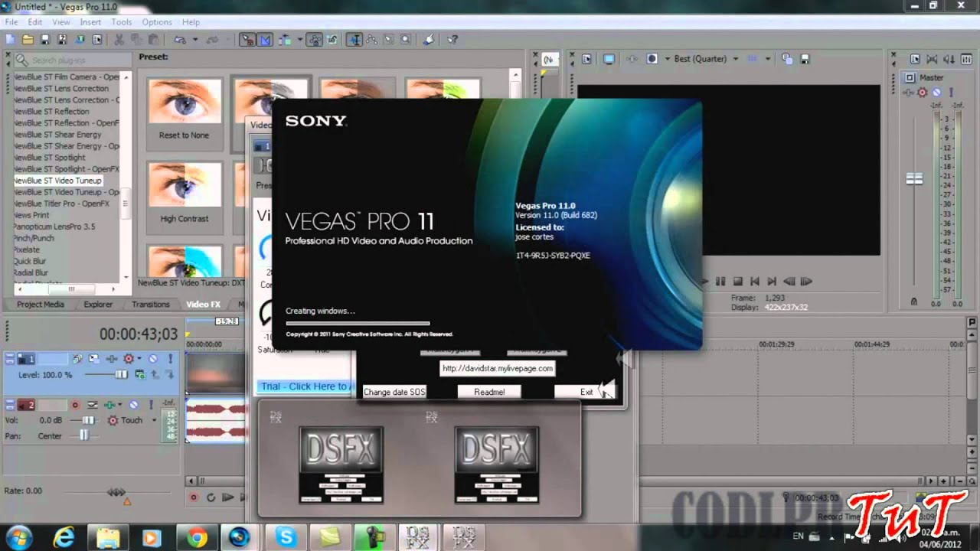
Task: Select Panopticum LensPro 3.5 plug-in
Action: pyautogui.click(x=54, y=227)
